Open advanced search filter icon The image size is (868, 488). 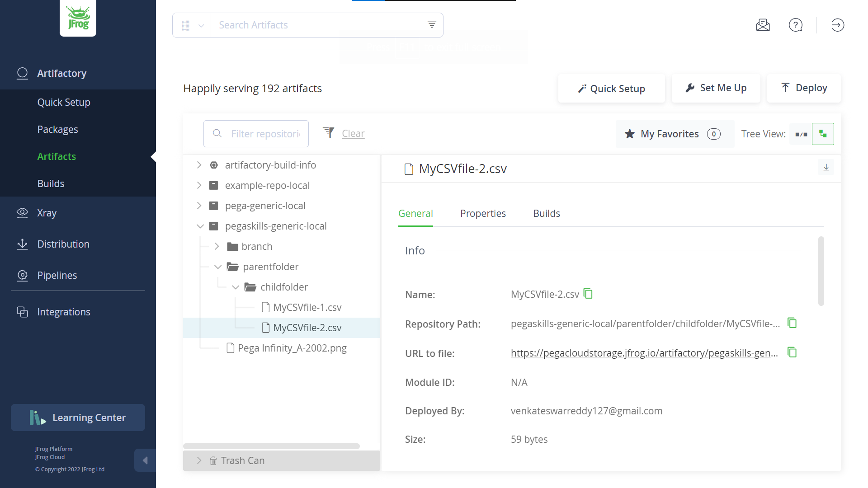point(432,25)
